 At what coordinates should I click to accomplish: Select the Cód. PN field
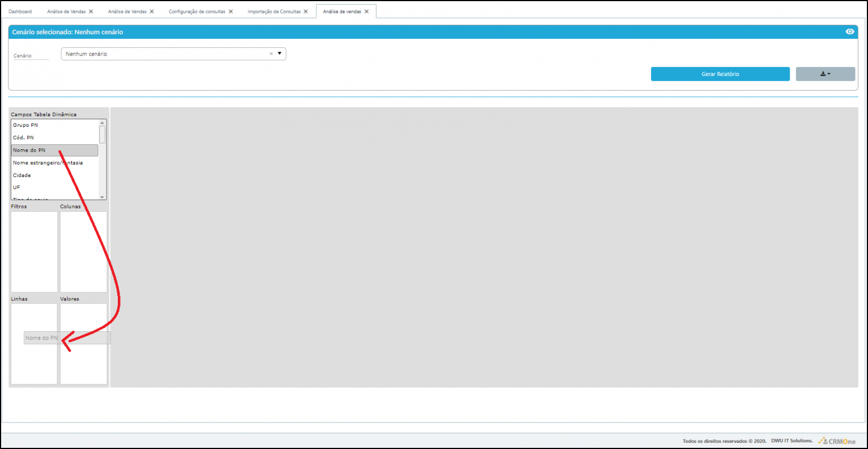(x=55, y=137)
